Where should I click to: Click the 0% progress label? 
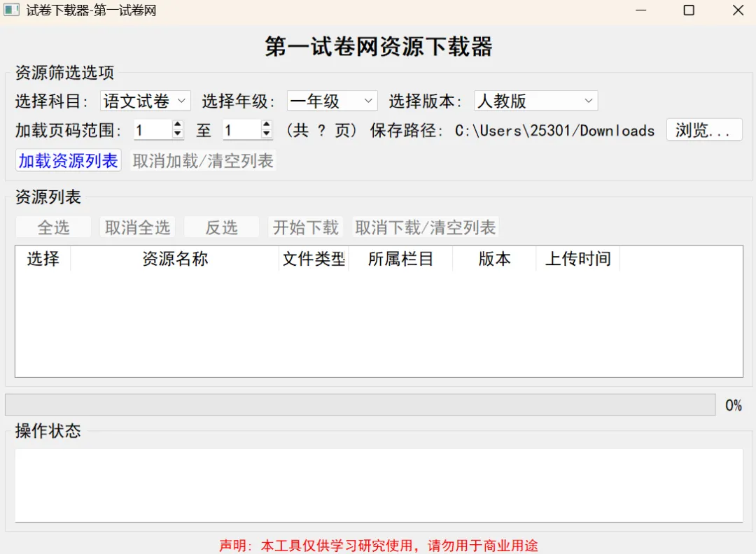(734, 405)
